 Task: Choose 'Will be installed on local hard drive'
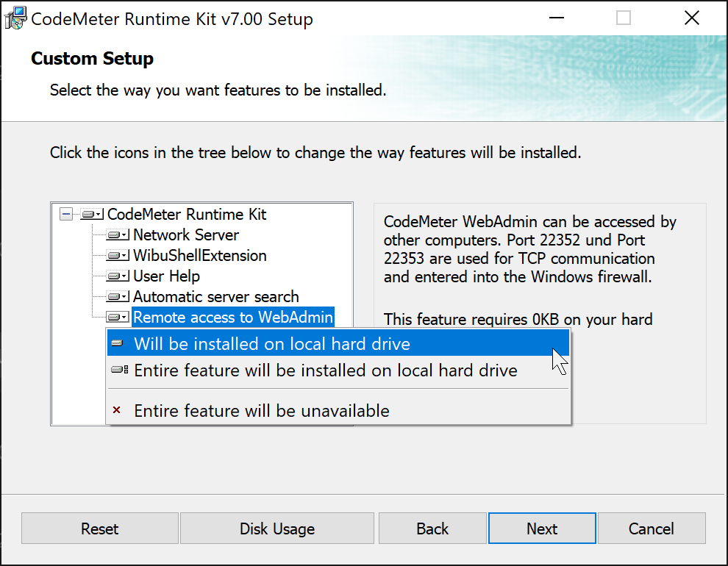[271, 344]
